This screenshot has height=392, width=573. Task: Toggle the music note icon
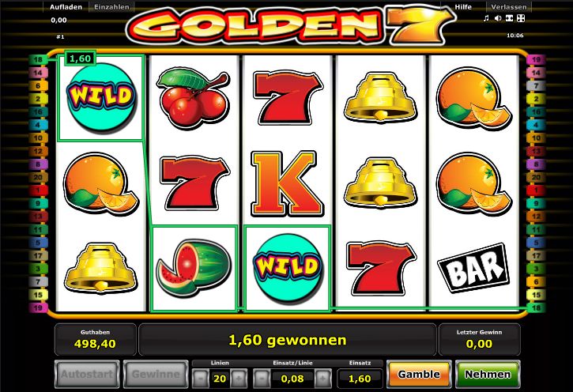486,18
